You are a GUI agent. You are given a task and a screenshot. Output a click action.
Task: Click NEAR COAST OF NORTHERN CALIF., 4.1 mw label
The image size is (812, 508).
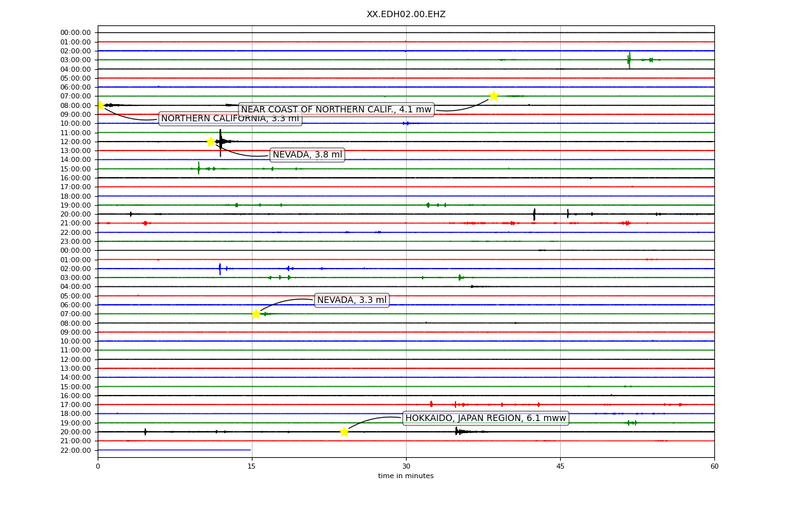point(336,110)
